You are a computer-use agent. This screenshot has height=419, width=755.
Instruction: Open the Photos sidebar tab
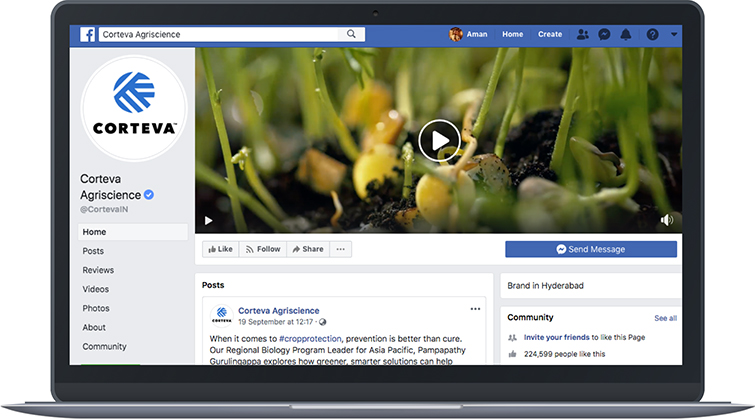tap(96, 308)
